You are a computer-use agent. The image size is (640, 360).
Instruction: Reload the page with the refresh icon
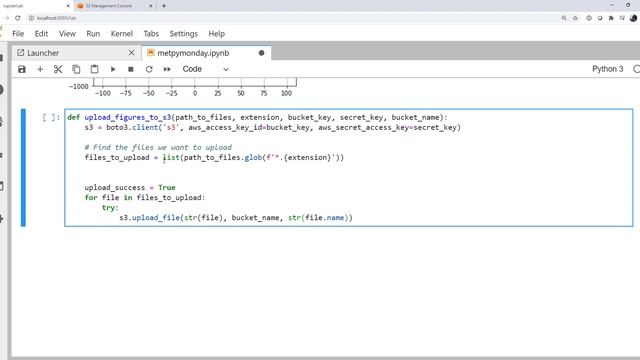18,18
